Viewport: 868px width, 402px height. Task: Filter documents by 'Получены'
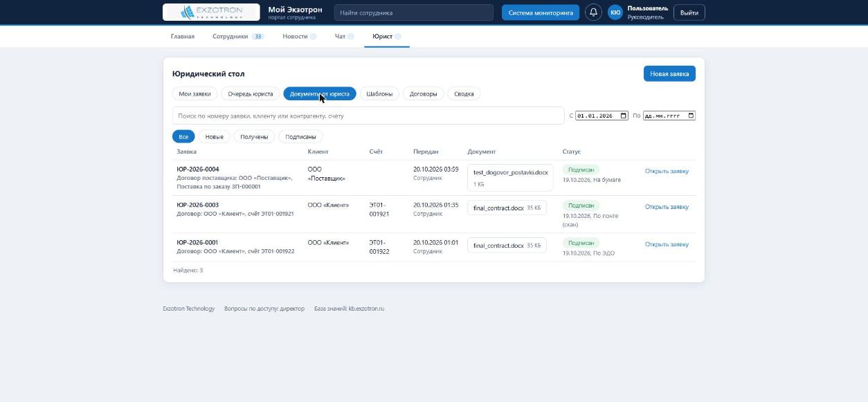coord(254,136)
